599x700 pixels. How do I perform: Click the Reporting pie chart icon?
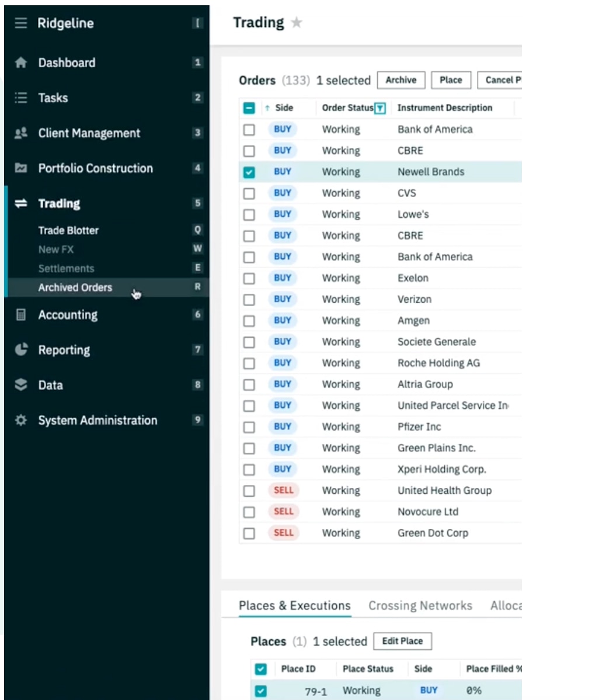[20, 349]
